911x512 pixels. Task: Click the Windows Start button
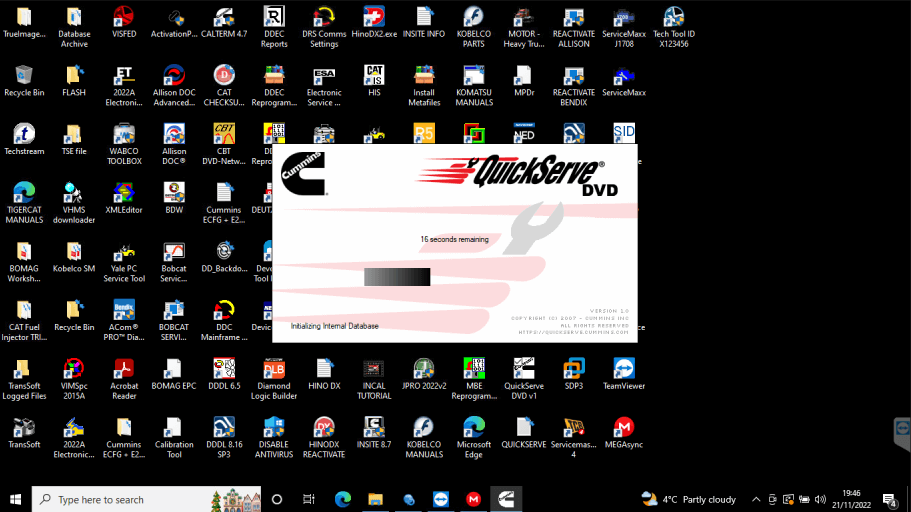[16, 499]
